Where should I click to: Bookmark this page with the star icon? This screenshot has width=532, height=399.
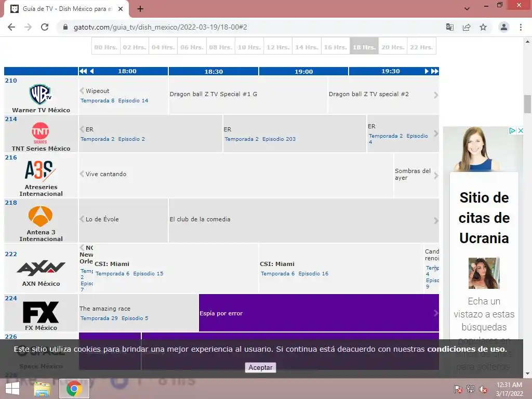click(483, 27)
